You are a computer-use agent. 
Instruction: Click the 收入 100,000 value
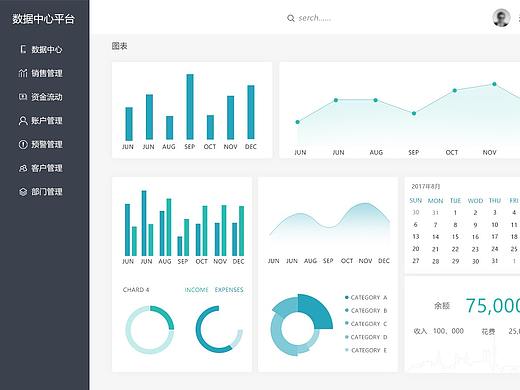pyautogui.click(x=448, y=331)
